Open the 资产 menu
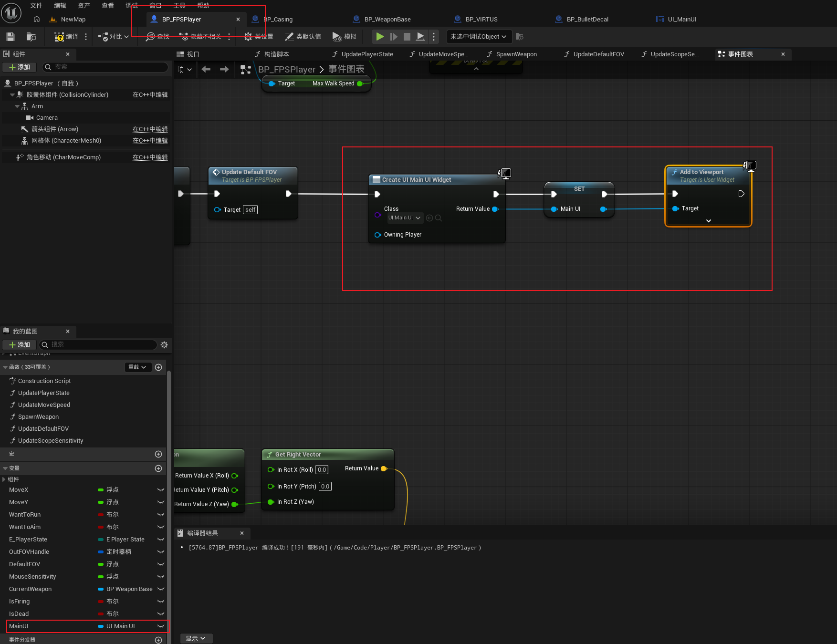The image size is (837, 644). pos(84,5)
